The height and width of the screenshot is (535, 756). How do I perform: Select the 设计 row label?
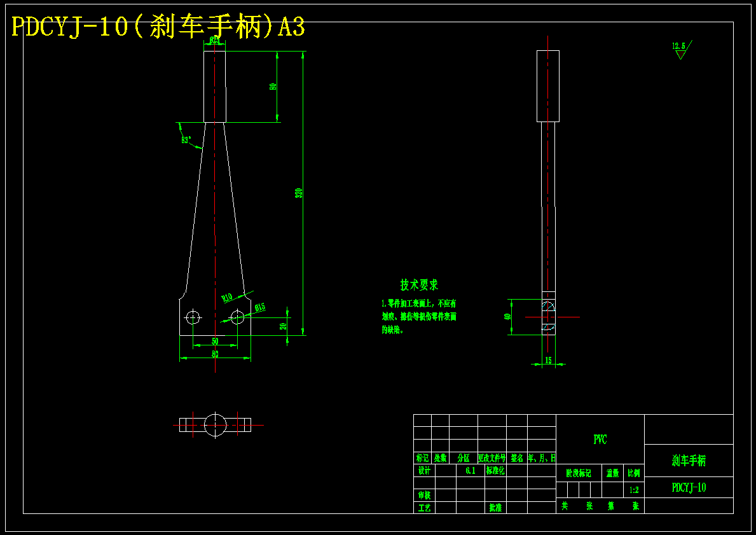coord(424,470)
